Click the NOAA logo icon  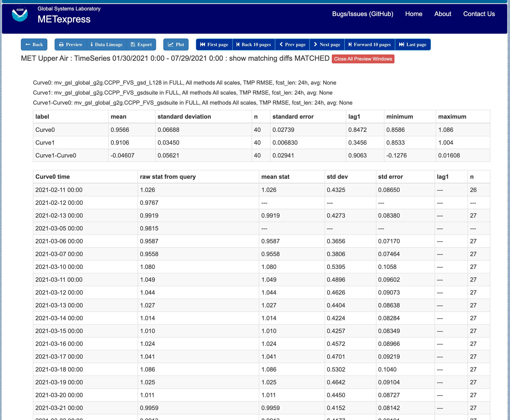[20, 14]
